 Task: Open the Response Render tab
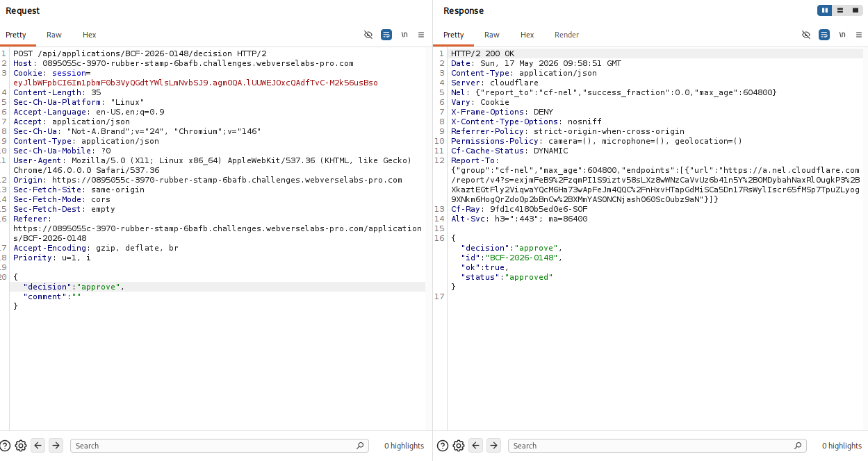coord(567,35)
